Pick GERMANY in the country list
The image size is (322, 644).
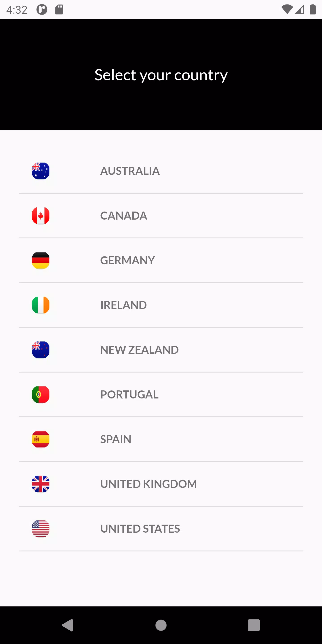[x=127, y=260]
